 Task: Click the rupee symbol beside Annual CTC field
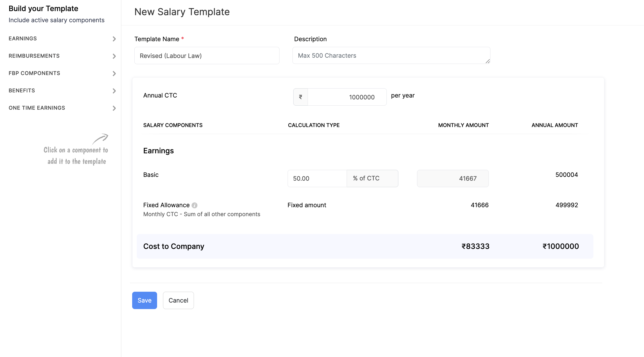300,97
